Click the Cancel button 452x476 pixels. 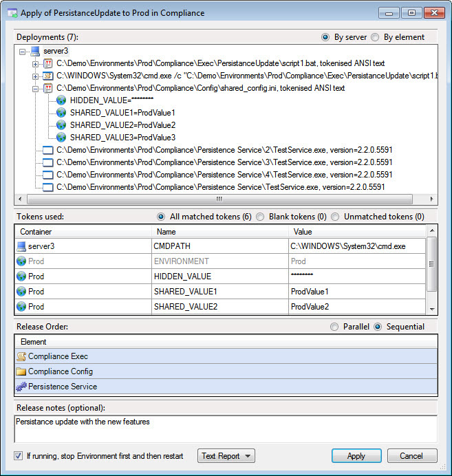tap(412, 456)
